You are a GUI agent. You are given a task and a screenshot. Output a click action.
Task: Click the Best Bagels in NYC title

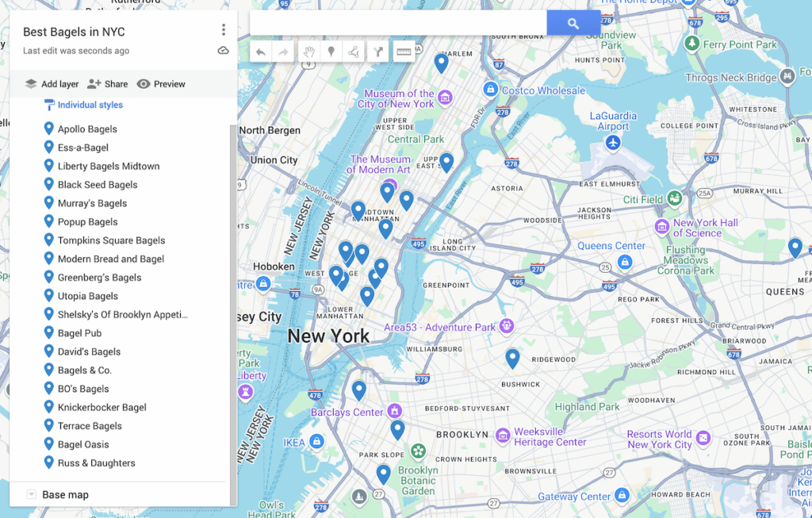click(x=74, y=32)
